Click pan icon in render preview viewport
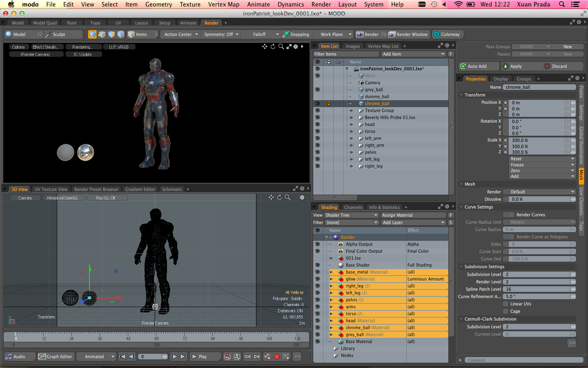The image size is (588, 368). click(265, 47)
